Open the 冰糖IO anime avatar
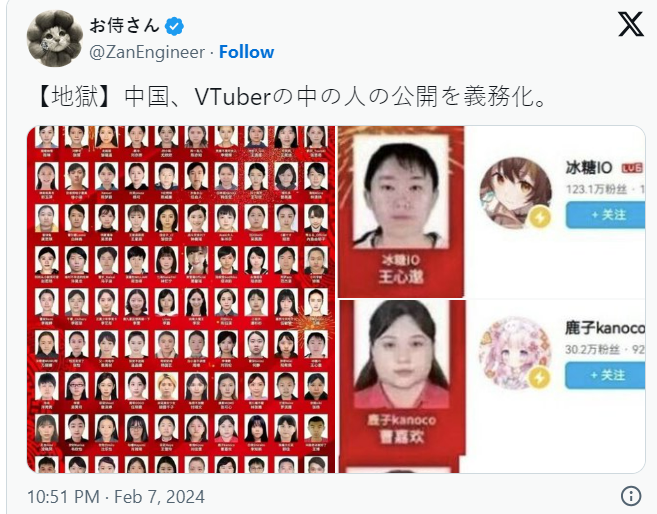The height and width of the screenshot is (514, 657). coord(515,193)
